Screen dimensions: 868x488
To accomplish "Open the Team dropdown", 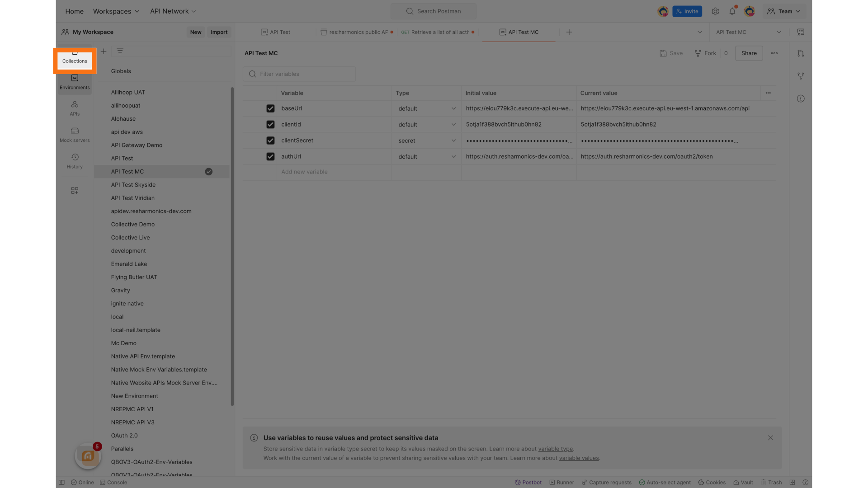I will (x=784, y=11).
